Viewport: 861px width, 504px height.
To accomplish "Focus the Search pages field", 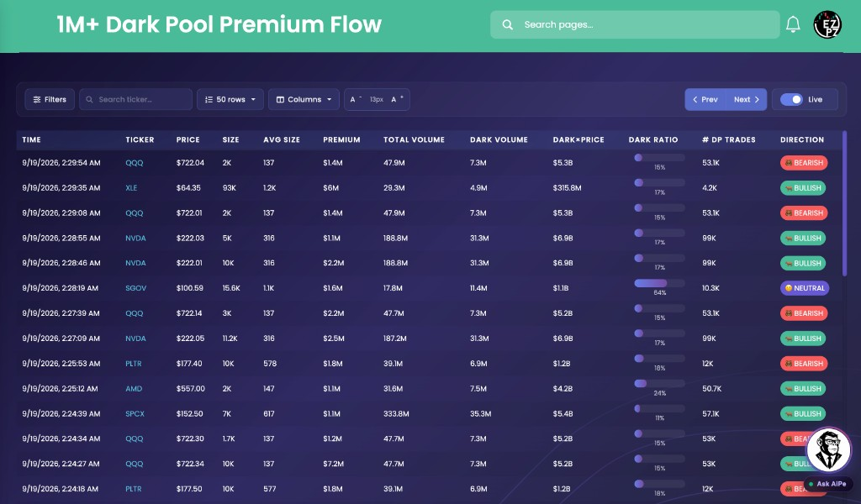I will [635, 24].
